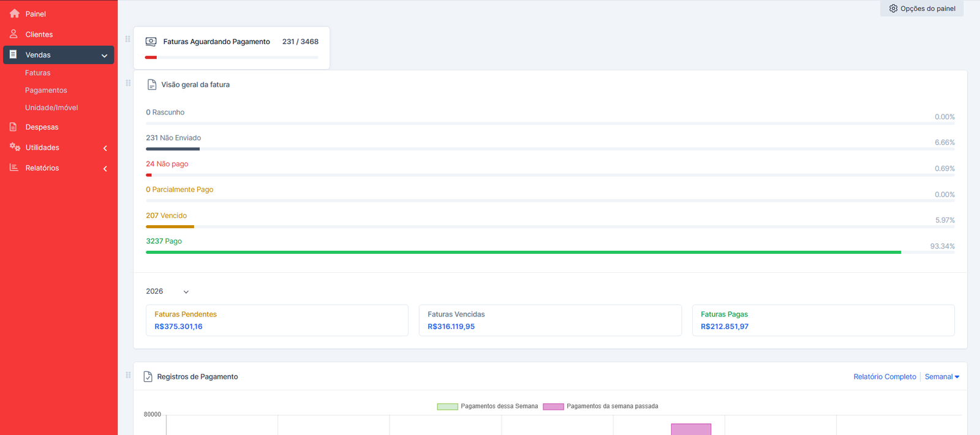The image size is (980, 435).
Task: Open the 2026 year dropdown
Action: tap(167, 292)
